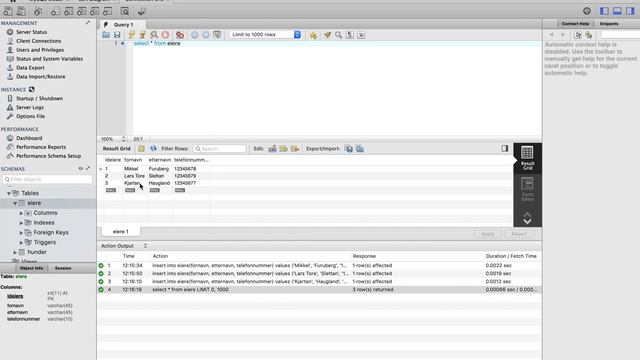Stop the executing query
This screenshot has width=640, height=360.
coord(165,35)
